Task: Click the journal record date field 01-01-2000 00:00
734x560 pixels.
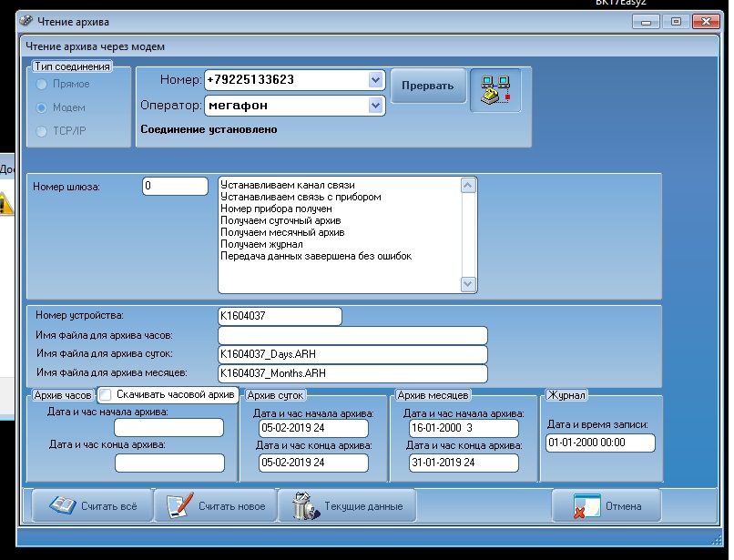Action: tap(600, 443)
